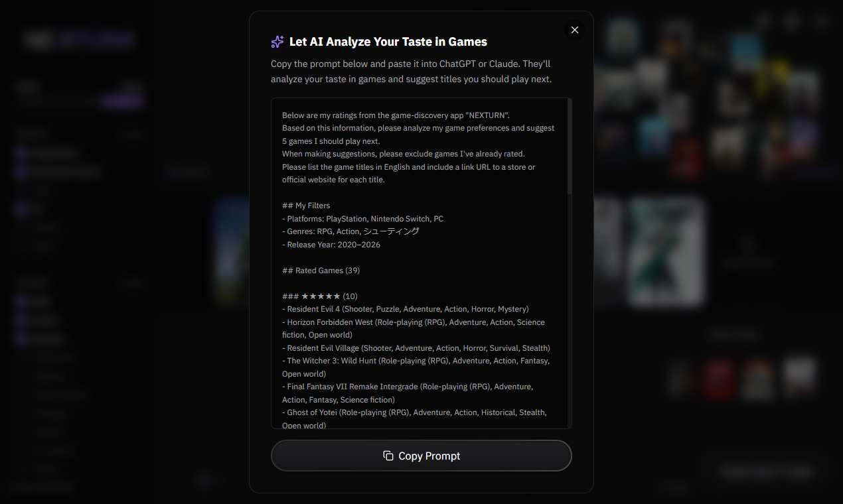Click the '## Rated Games (39)' line
843x504 pixels.
click(321, 271)
